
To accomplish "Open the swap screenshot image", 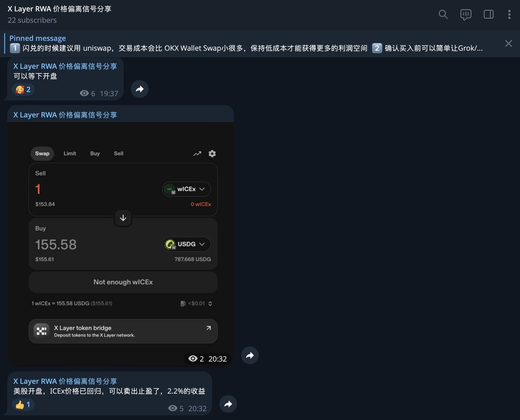I will 120,244.
